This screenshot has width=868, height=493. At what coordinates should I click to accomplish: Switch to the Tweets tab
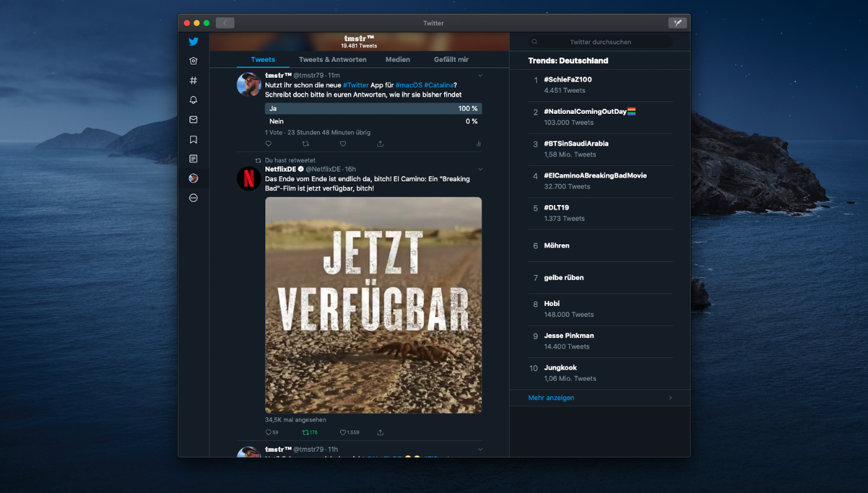click(263, 60)
